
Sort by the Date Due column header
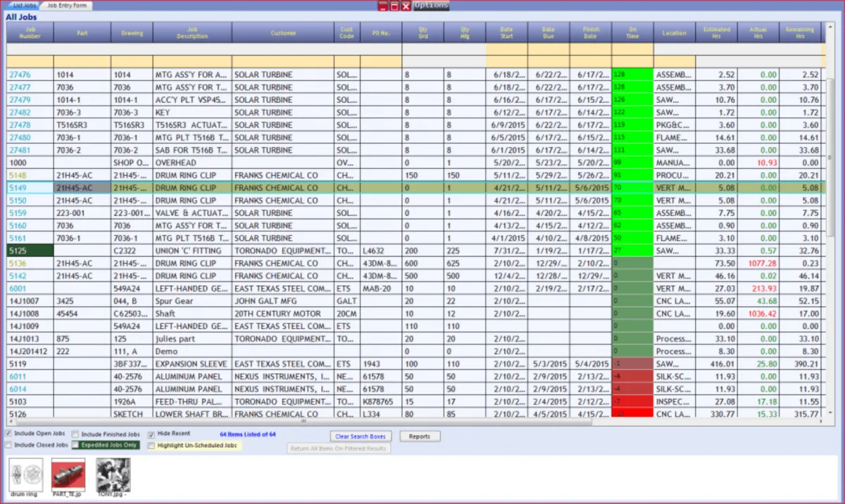tap(549, 32)
